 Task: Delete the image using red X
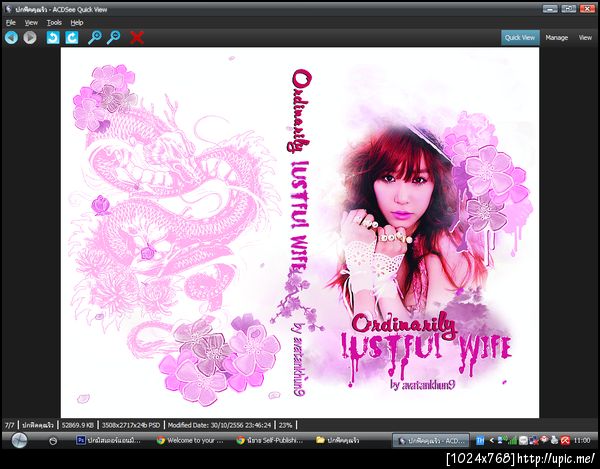(x=137, y=37)
